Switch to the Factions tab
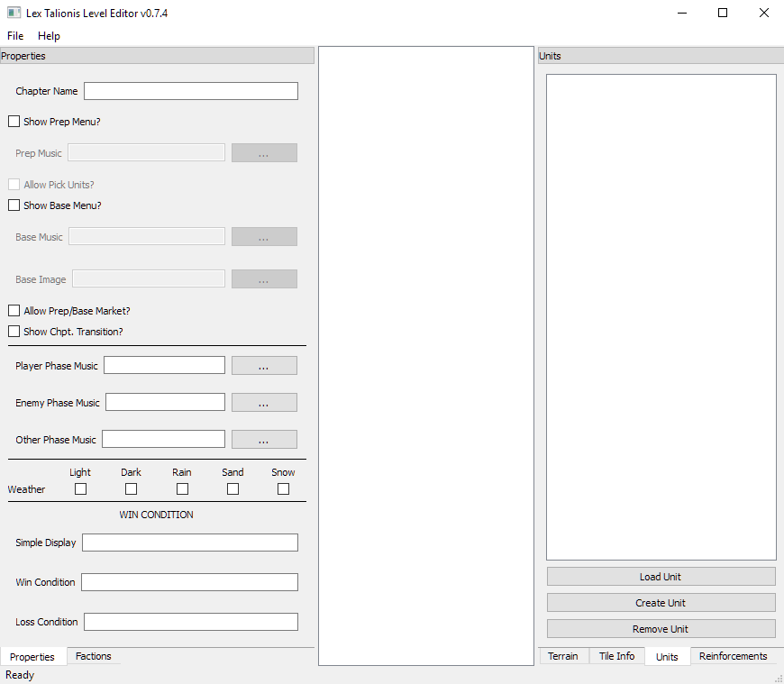This screenshot has width=784, height=684. point(93,657)
